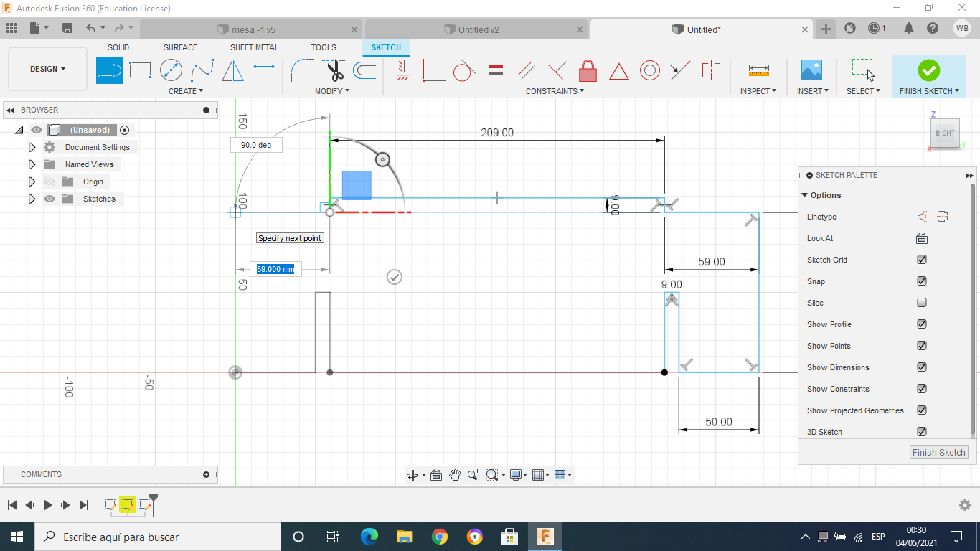Hide the Sketches folder with eye icon
The image size is (980, 551).
pos(50,199)
